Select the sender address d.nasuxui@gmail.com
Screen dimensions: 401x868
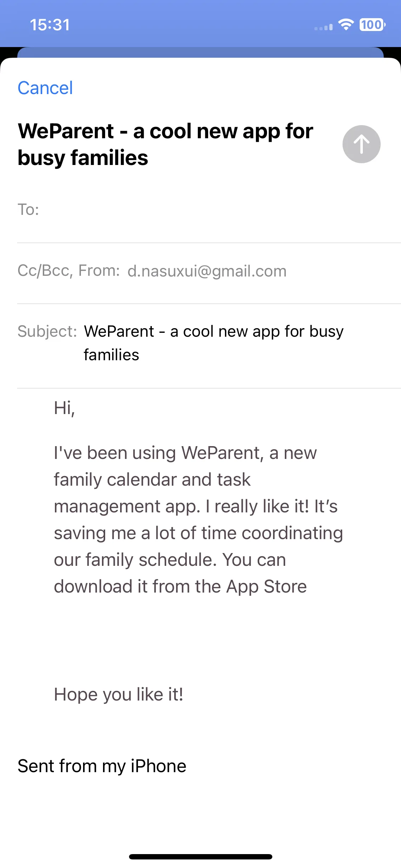[x=207, y=271]
